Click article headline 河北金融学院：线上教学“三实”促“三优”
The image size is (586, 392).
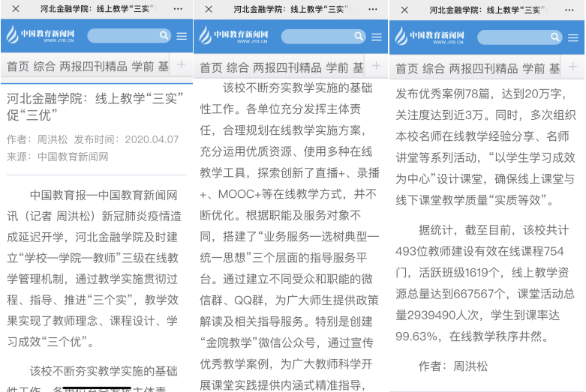[95, 106]
